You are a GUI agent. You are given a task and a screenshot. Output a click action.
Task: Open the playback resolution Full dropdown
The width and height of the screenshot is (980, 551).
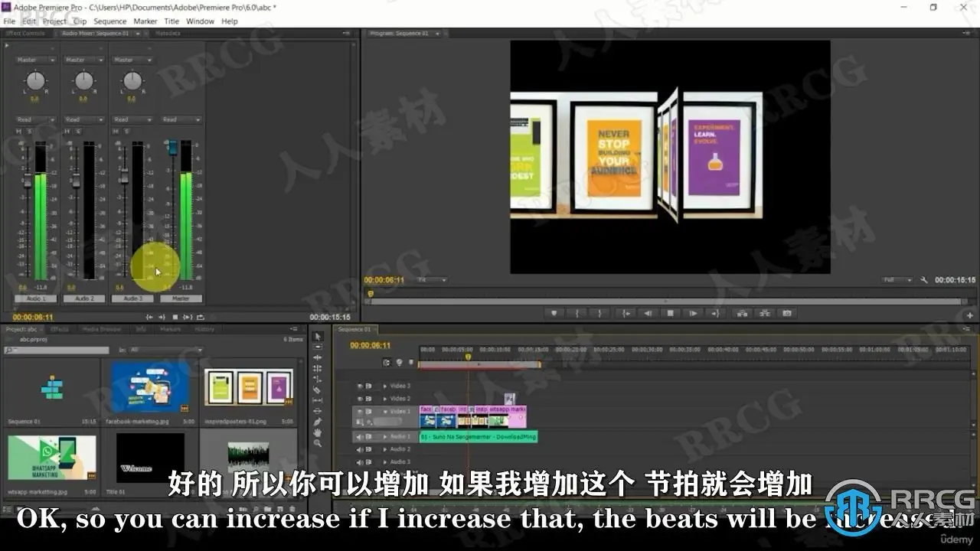pos(897,280)
